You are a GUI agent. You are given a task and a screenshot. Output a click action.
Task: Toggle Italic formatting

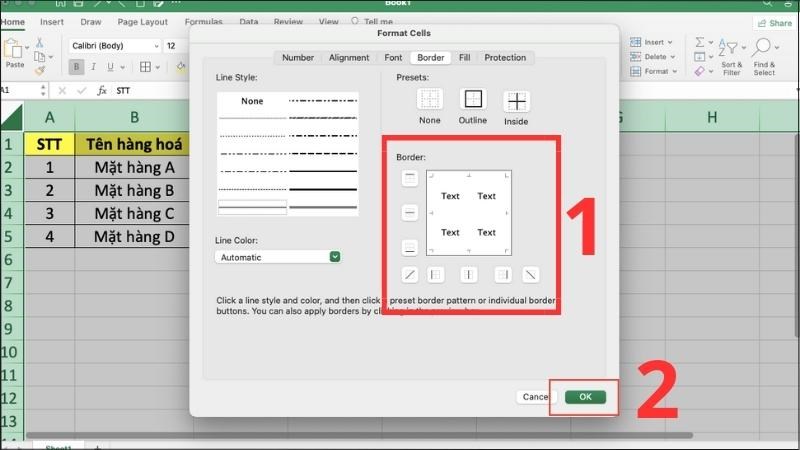click(x=93, y=67)
